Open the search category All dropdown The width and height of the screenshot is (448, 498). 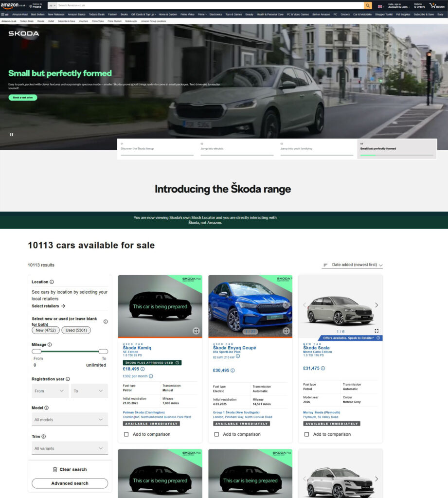coord(52,5)
